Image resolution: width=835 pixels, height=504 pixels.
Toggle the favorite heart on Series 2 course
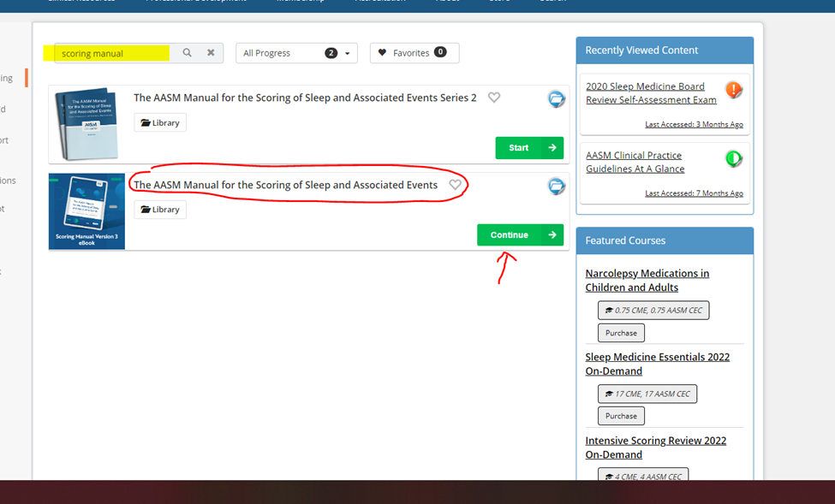click(x=494, y=98)
